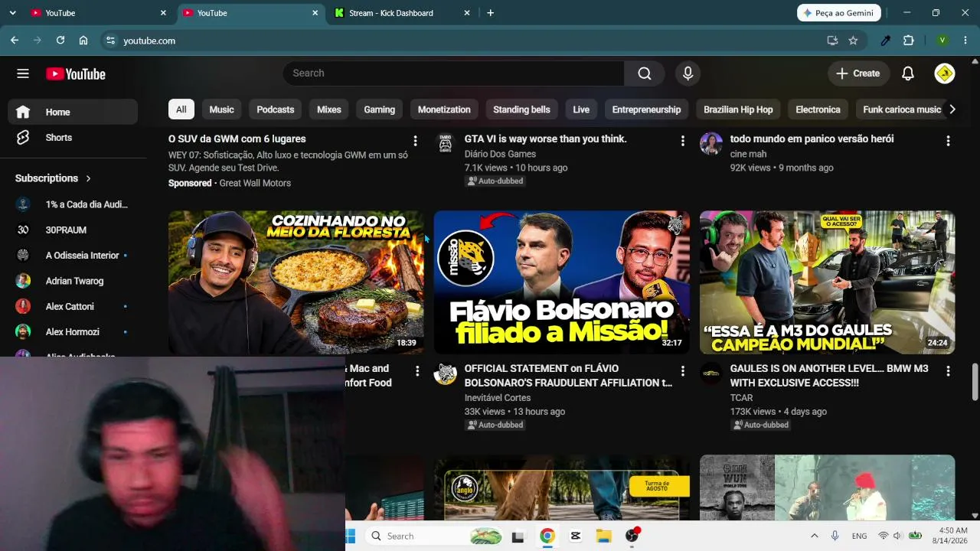Open the Chrome tab search dropdown

(x=12, y=13)
